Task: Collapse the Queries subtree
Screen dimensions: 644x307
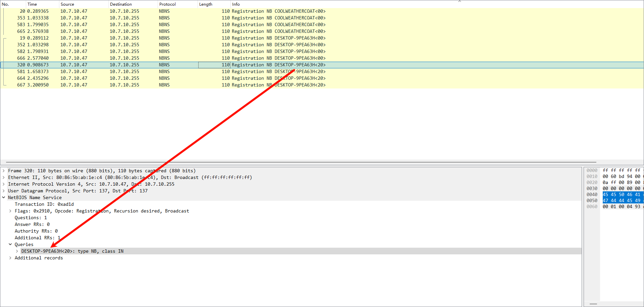Action: point(10,244)
